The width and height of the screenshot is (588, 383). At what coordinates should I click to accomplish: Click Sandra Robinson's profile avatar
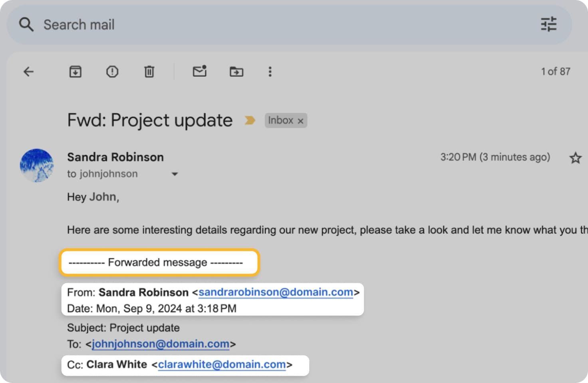coord(37,166)
